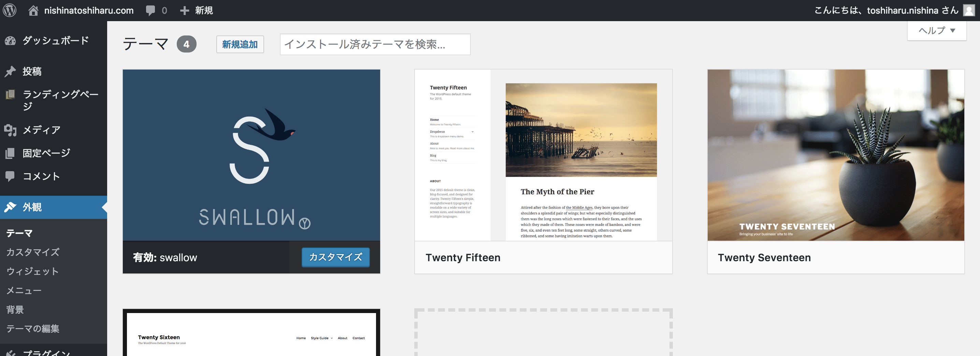Click the 新規追加 button
Screen dimensions: 980x356
tap(240, 44)
